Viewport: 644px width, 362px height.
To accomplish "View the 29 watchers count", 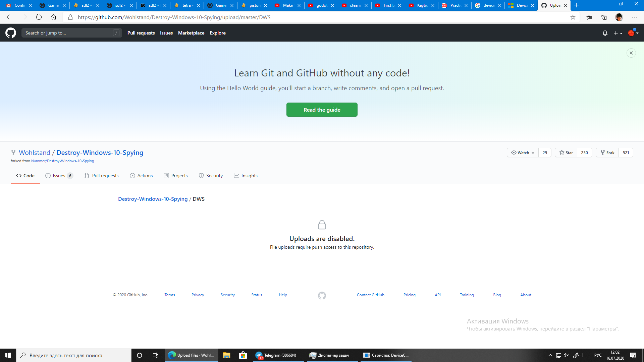I will coord(545,153).
